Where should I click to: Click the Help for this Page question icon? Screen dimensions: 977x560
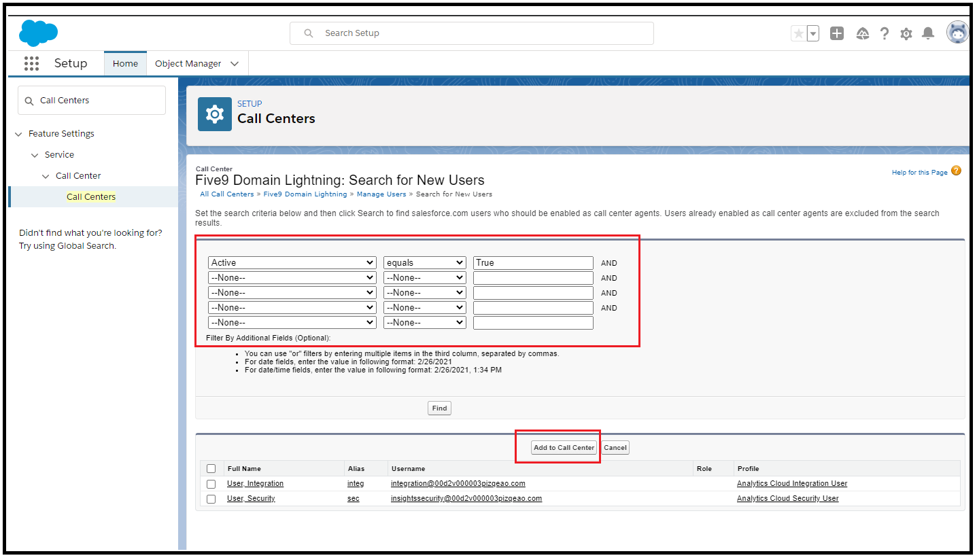click(x=956, y=171)
